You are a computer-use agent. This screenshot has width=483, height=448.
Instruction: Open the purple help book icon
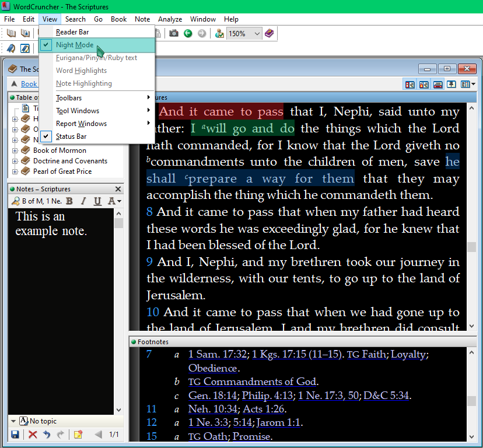(269, 33)
